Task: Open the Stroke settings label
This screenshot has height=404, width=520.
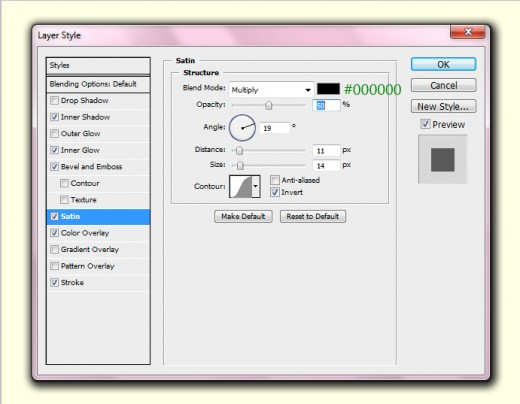Action: (72, 283)
